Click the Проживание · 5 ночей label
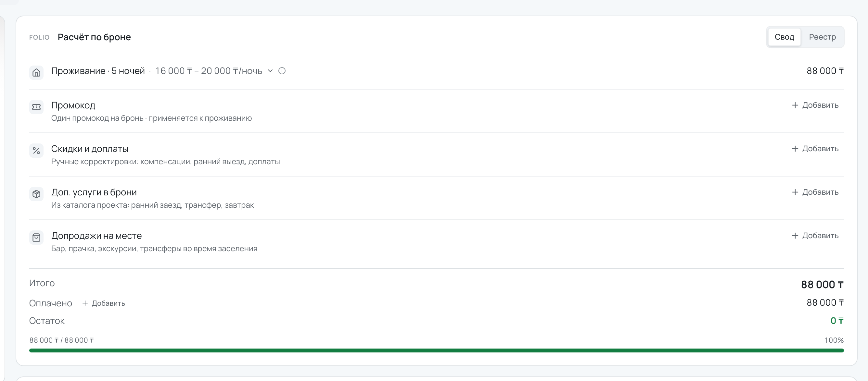Image resolution: width=868 pixels, height=381 pixels. (98, 71)
